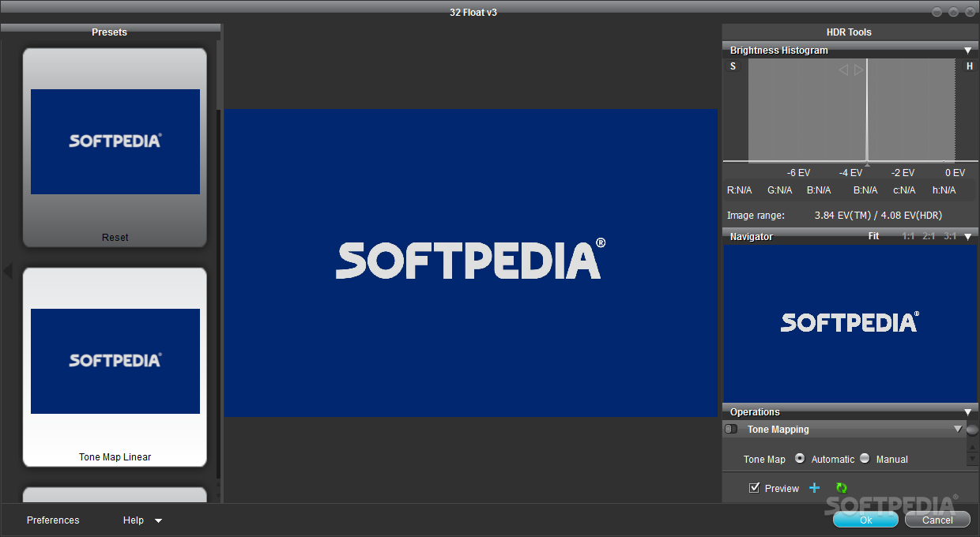980x537 pixels.
Task: Collapse the Operations section
Action: pos(968,411)
